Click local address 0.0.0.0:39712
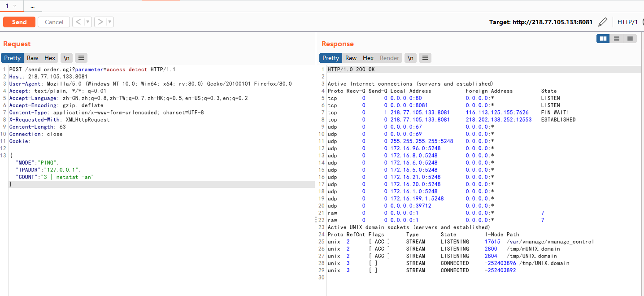644x296 pixels. click(411, 206)
